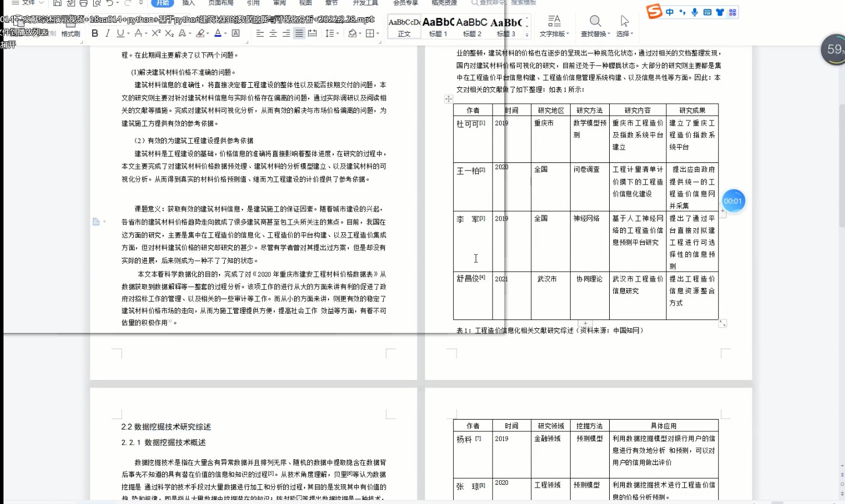845x504 pixels.
Task: Open highlight color dropdown arrow
Action: click(x=208, y=34)
